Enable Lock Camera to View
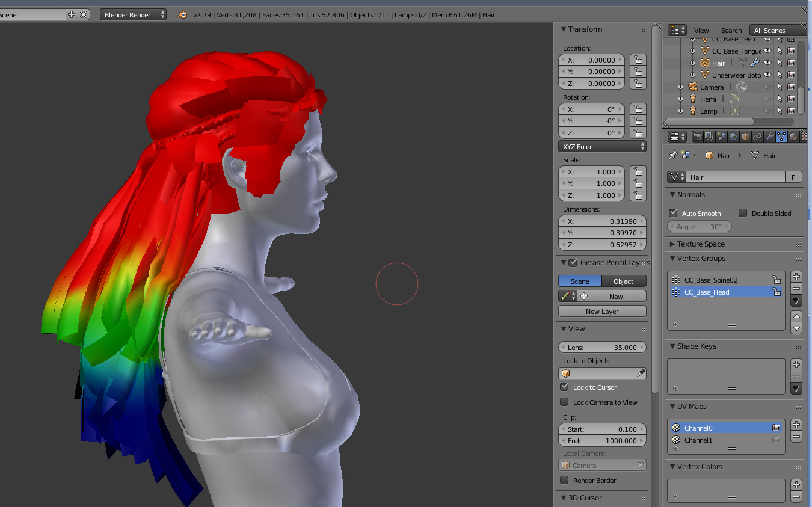812x507 pixels. pyautogui.click(x=564, y=402)
